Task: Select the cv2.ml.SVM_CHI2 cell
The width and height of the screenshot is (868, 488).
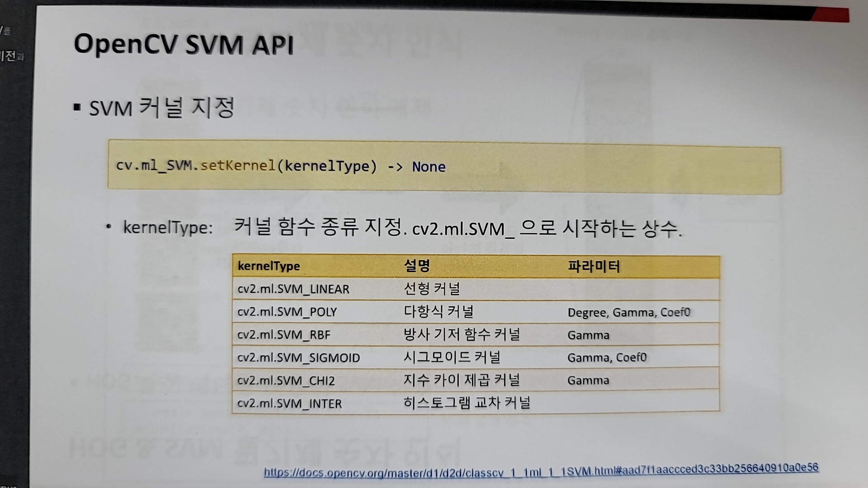Action: (286, 380)
